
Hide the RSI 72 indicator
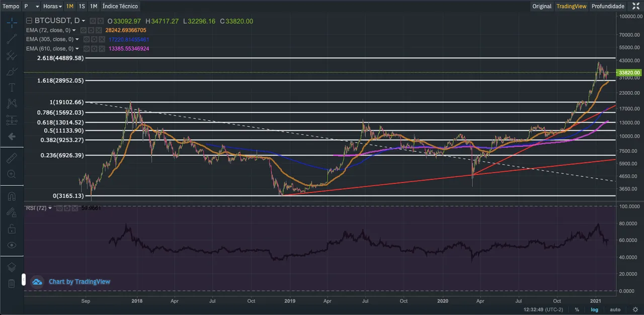click(58, 208)
